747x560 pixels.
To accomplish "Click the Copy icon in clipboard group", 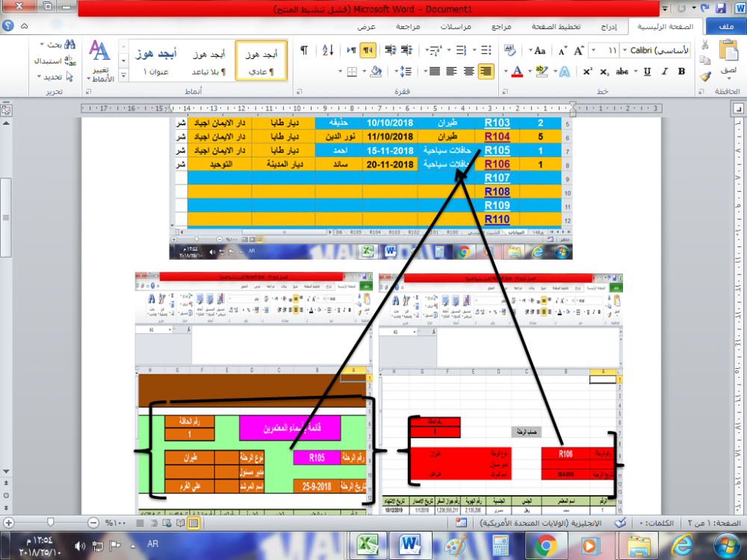I will coord(705,60).
